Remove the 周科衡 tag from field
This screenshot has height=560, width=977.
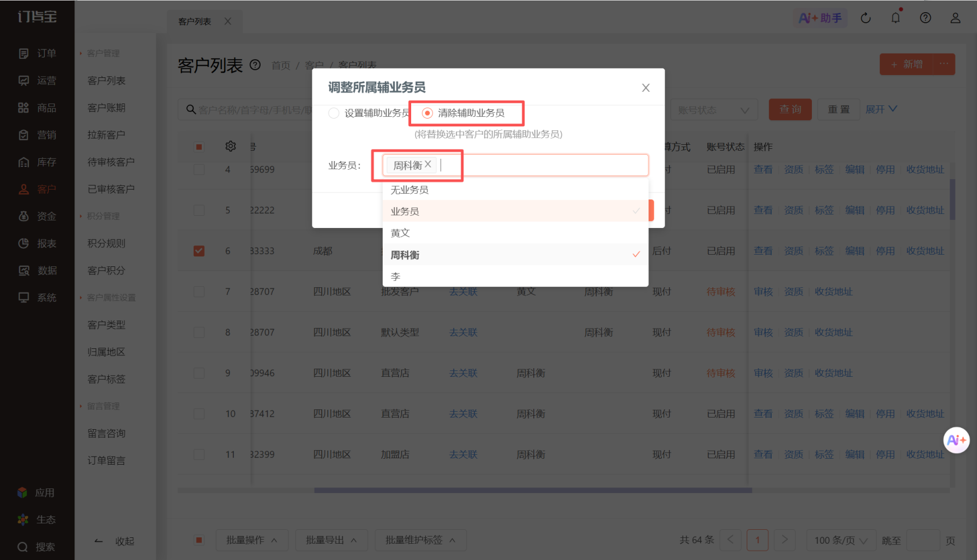pyautogui.click(x=428, y=165)
